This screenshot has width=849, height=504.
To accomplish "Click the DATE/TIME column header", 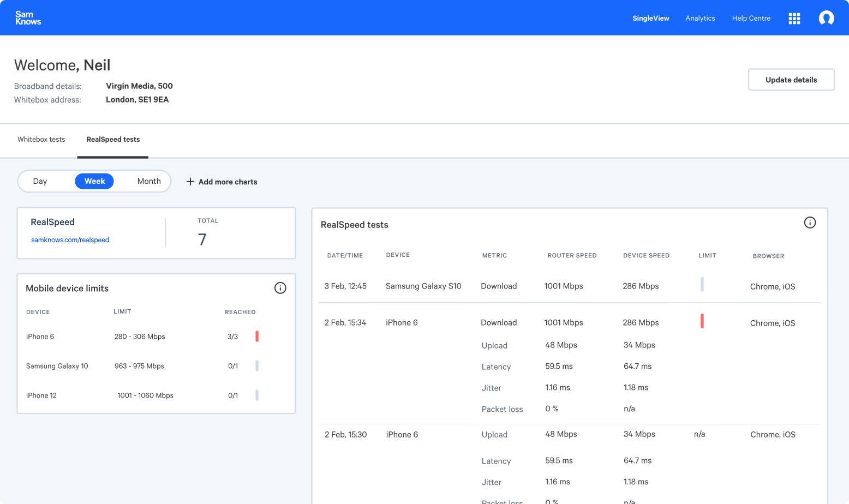I will point(345,255).
